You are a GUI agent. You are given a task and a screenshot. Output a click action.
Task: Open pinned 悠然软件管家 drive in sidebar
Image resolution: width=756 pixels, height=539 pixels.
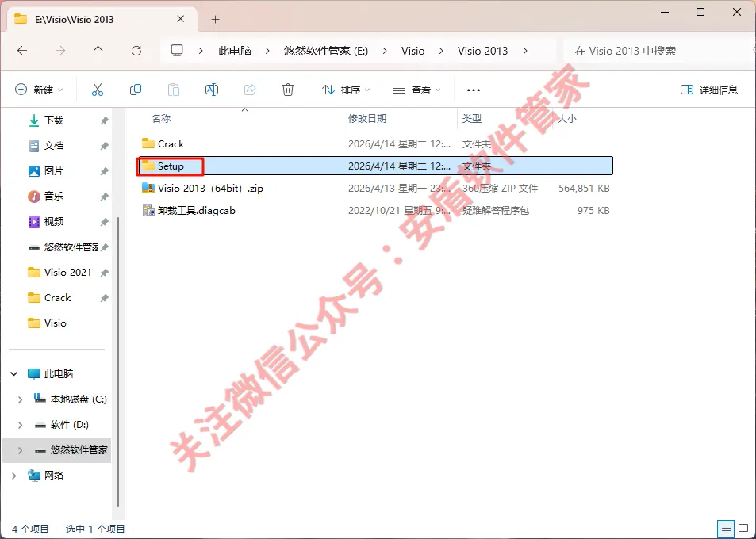coord(71,247)
